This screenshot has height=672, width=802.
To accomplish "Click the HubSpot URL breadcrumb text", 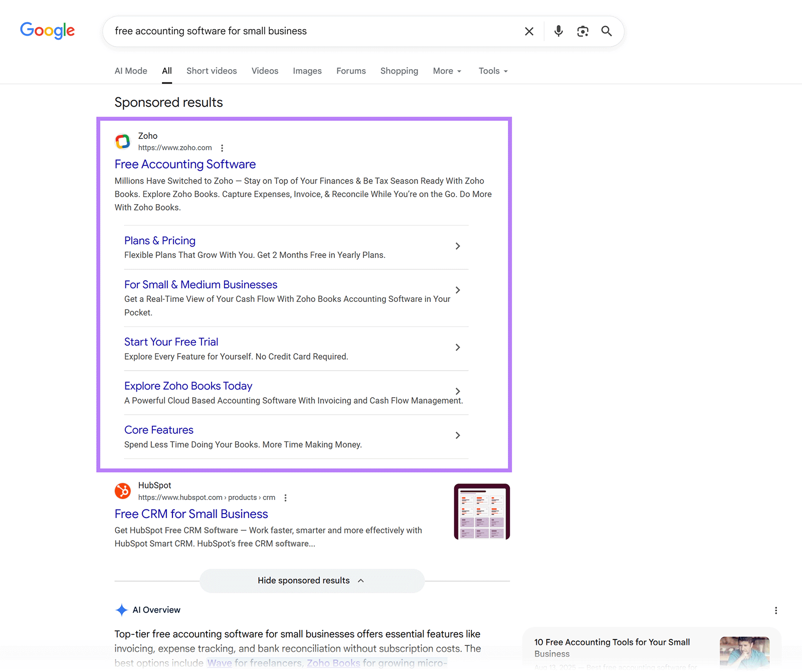I will tap(207, 497).
